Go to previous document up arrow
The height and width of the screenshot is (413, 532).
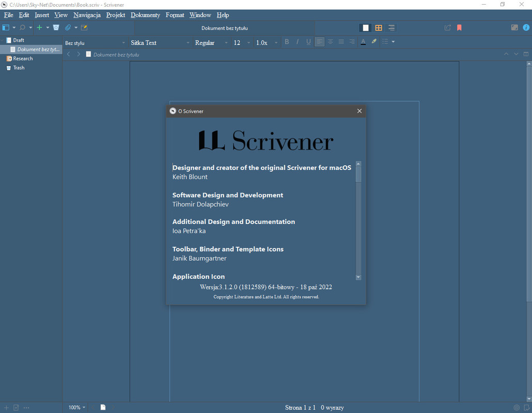(x=506, y=54)
